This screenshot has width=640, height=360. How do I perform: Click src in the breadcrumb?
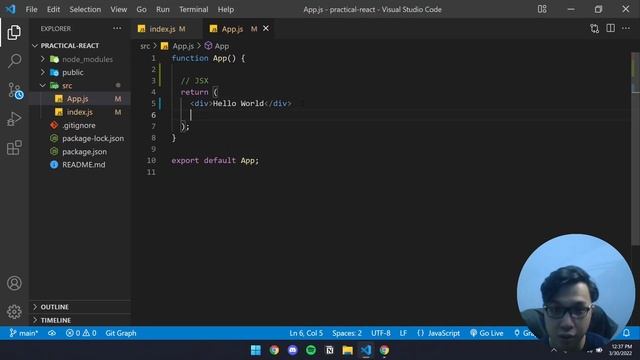pyautogui.click(x=145, y=46)
